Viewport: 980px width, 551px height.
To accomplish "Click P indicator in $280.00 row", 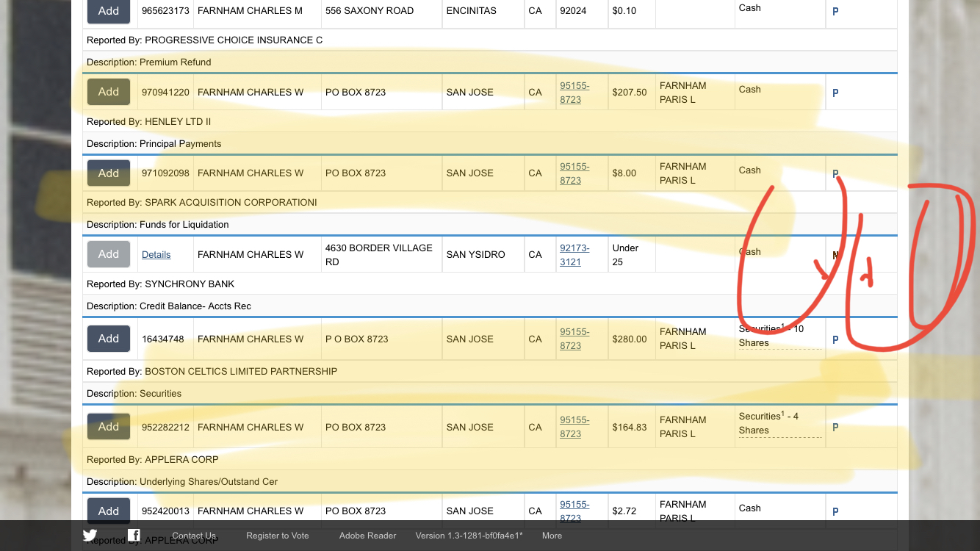I will pyautogui.click(x=835, y=340).
